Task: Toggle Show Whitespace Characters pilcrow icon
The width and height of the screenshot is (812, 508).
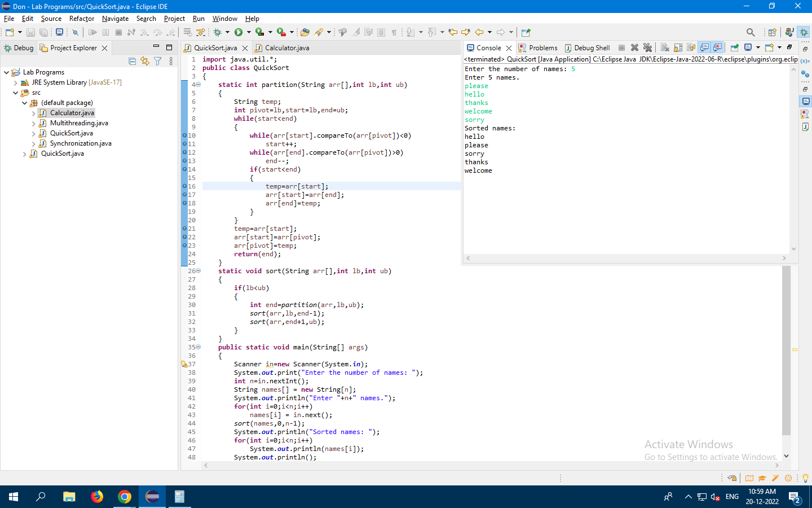Action: (394, 32)
